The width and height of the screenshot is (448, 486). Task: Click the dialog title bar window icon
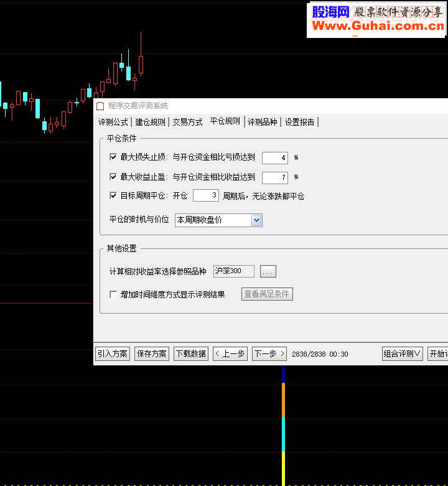click(x=100, y=106)
